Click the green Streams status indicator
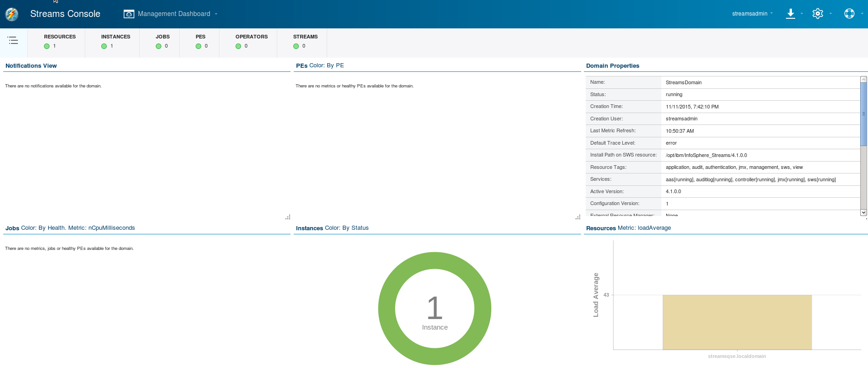The image size is (868, 368). tap(296, 46)
